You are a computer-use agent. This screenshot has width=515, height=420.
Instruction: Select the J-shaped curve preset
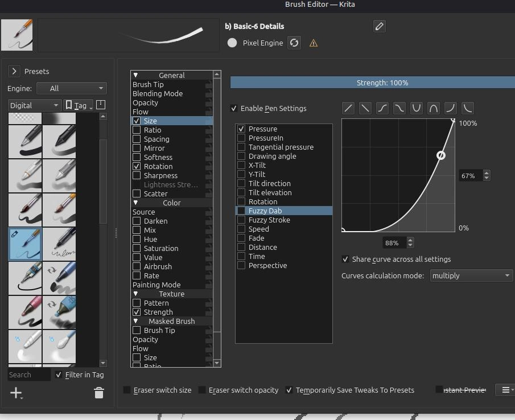tap(451, 108)
